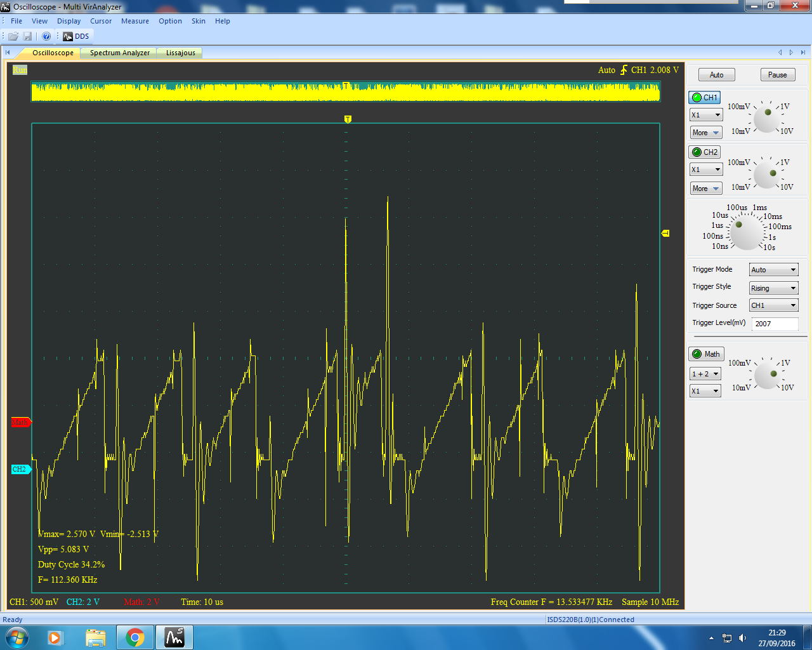The height and width of the screenshot is (650, 812).
Task: Open Trigger Mode dropdown
Action: point(773,270)
